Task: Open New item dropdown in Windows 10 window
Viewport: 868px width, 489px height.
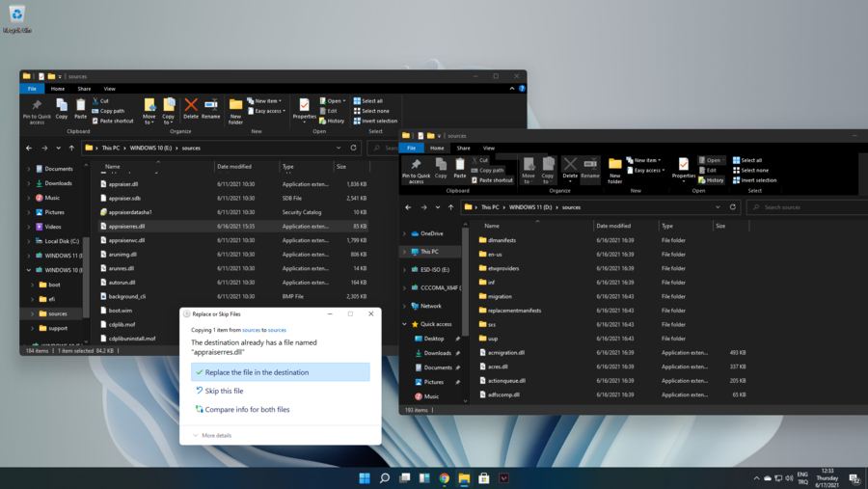Action: click(267, 100)
